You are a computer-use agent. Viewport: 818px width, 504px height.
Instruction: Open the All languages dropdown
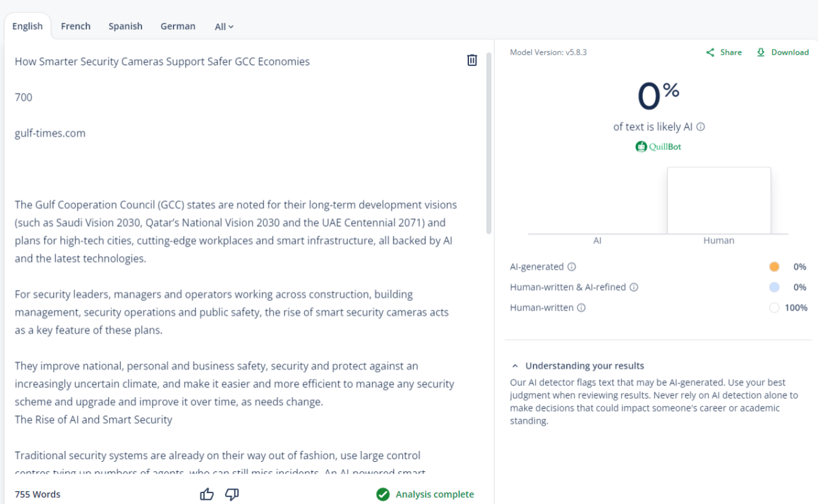click(224, 27)
